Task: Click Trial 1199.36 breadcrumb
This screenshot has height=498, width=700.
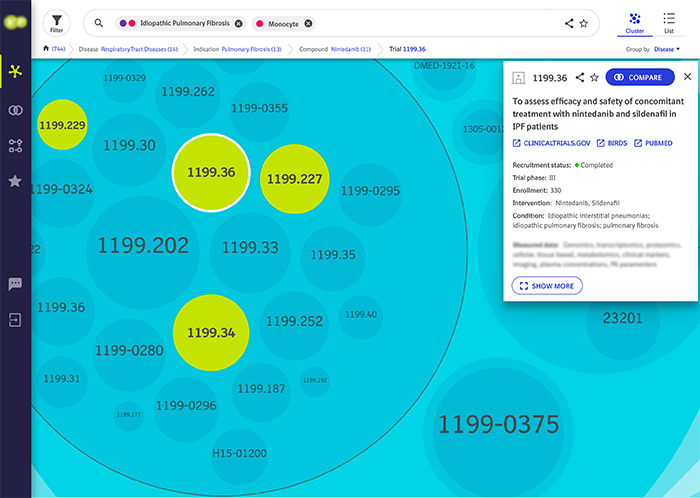Action: 407,49
